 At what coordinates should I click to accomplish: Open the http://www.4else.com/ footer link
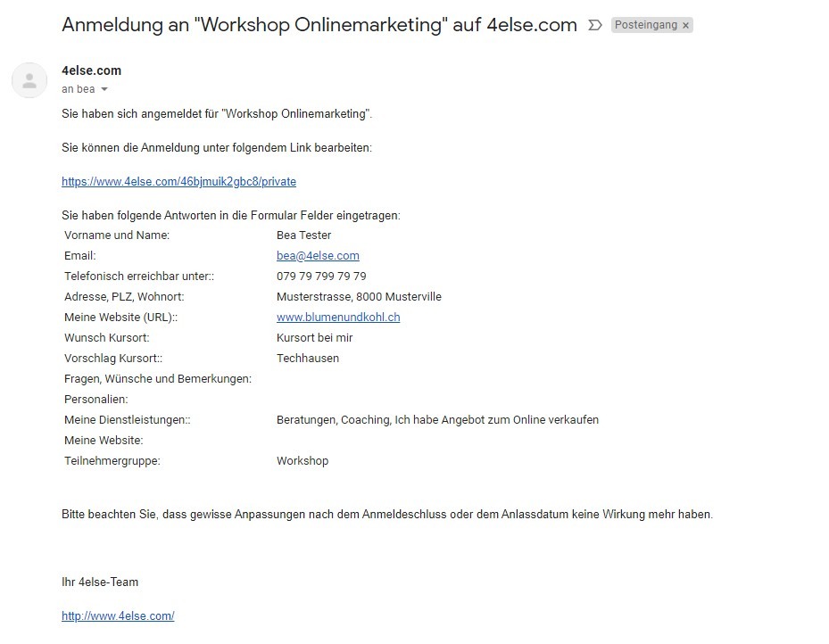[118, 616]
